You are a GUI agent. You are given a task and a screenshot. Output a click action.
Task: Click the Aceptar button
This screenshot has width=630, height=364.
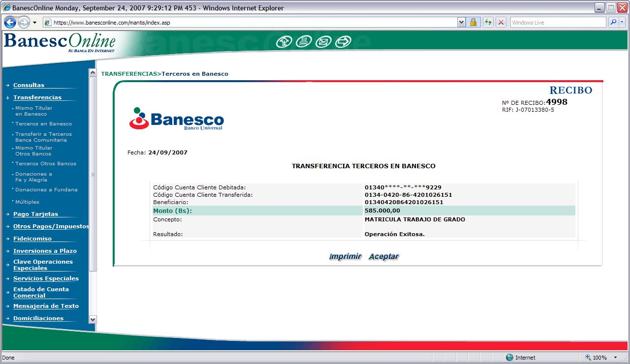point(383,257)
